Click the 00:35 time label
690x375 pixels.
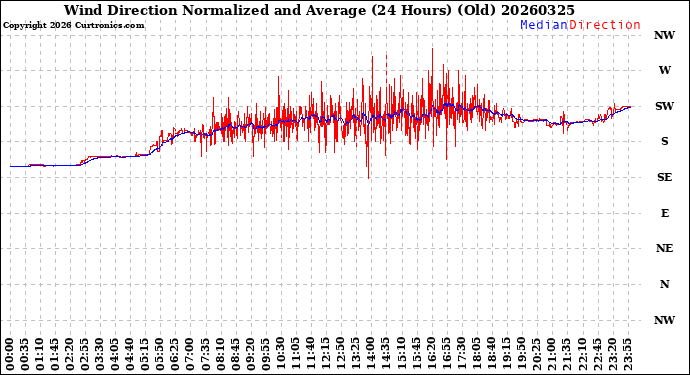pos(25,354)
